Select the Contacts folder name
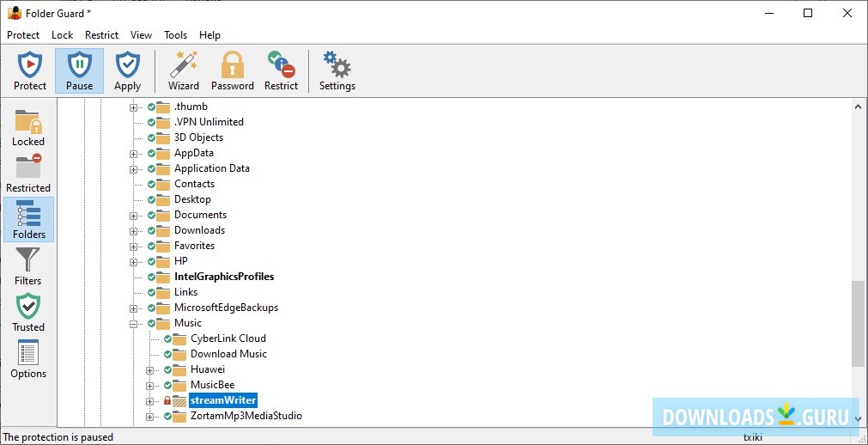868x445 pixels. 194,184
